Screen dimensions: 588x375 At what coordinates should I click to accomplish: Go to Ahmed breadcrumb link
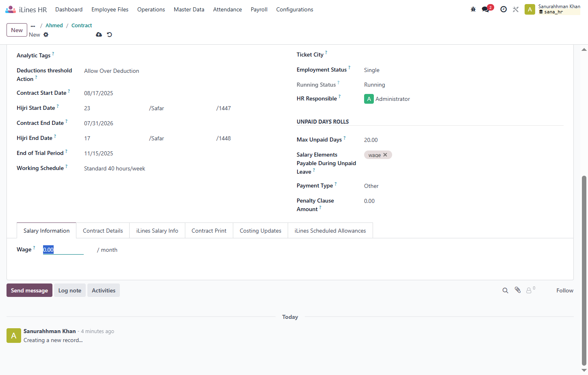coord(54,26)
